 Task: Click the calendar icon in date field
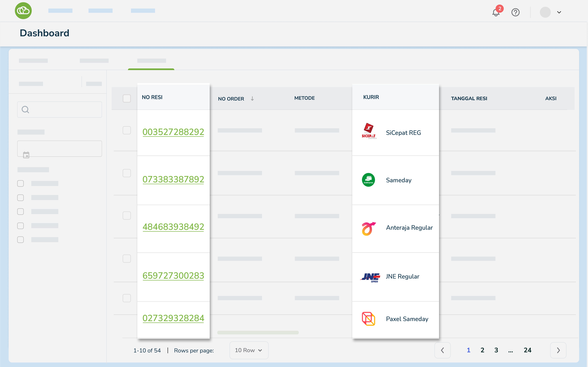tap(26, 155)
